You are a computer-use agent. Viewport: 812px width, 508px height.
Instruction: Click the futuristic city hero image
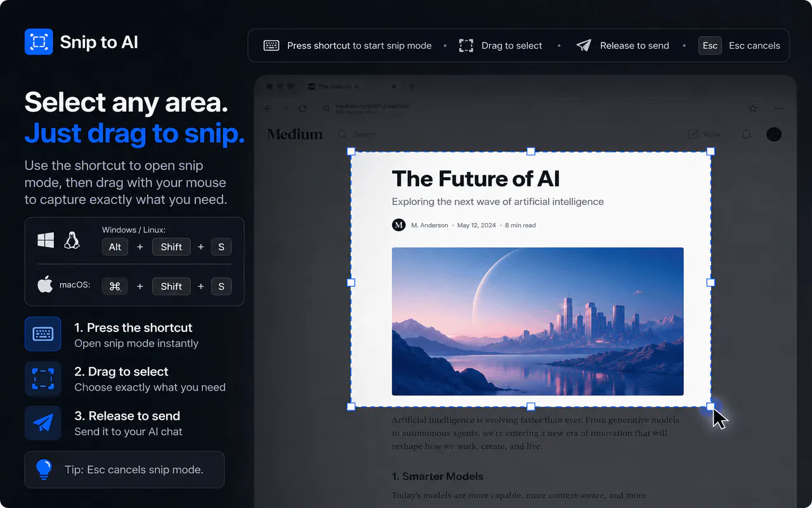pos(538,321)
